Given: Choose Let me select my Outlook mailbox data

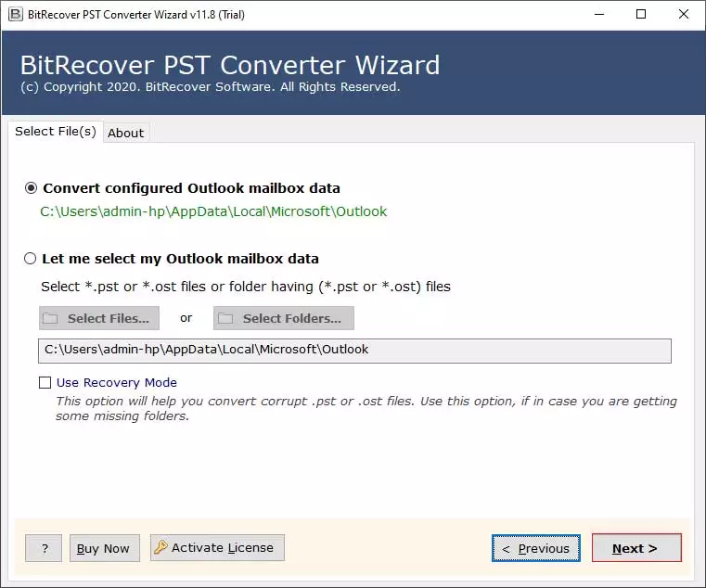Looking at the screenshot, I should pyautogui.click(x=31, y=259).
